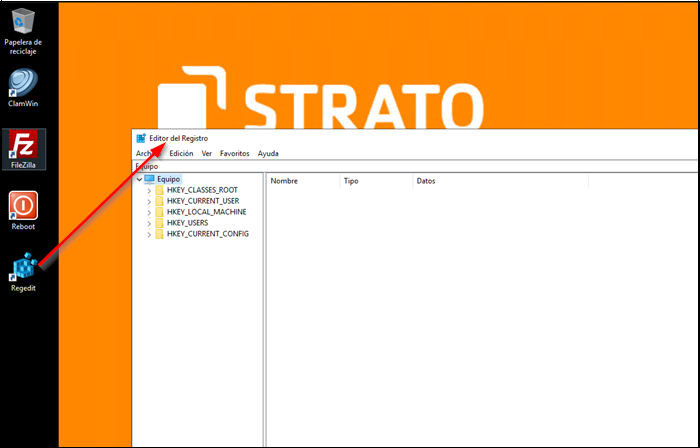The image size is (700, 448).
Task: Click the Tipo column header
Action: 376,181
